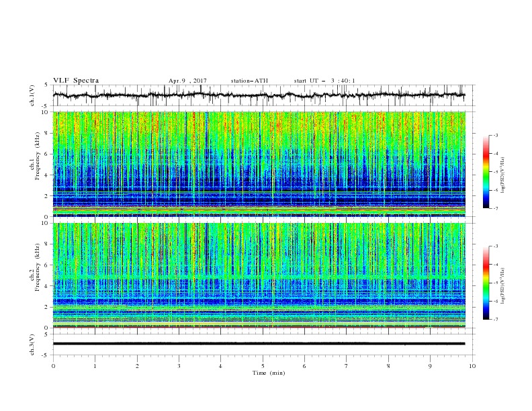This screenshot has width=532, height=411.
Task: Click time axis tick label "5"
Action: [263, 366]
